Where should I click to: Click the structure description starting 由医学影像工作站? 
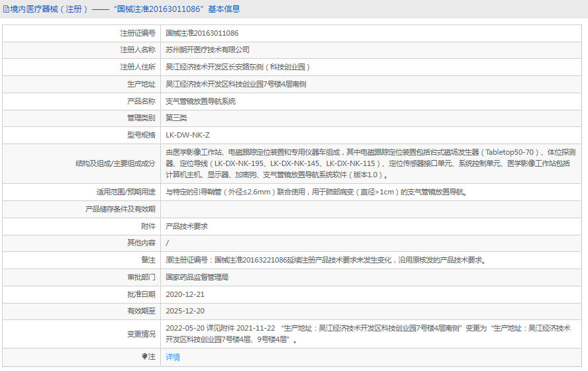(371, 163)
